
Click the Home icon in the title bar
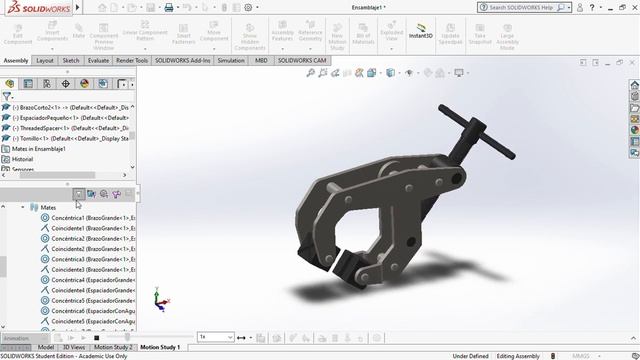(x=102, y=7)
